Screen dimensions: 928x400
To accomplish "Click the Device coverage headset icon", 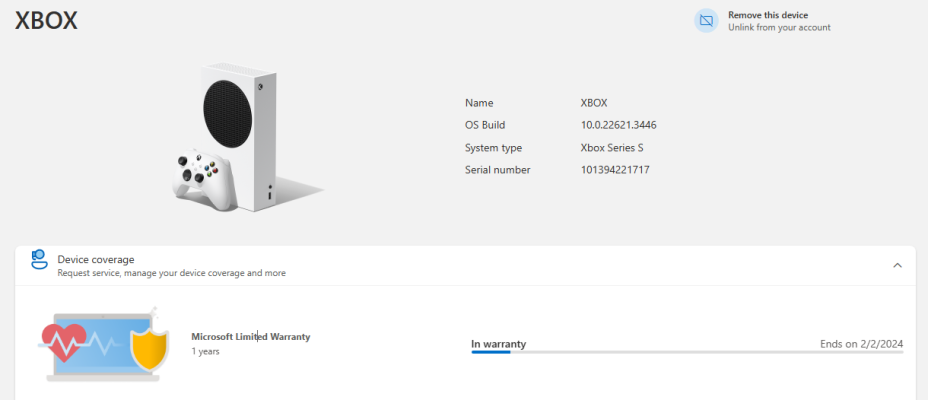I will pos(39,260).
